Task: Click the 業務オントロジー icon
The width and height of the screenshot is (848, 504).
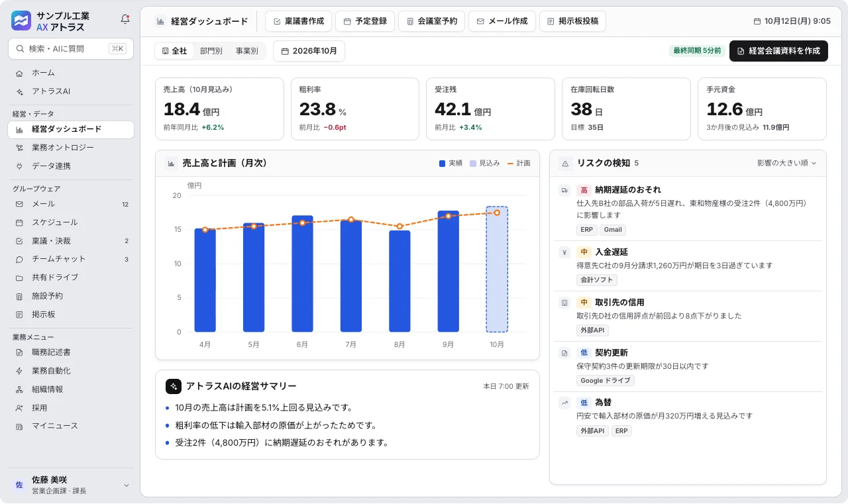Action: coord(19,148)
